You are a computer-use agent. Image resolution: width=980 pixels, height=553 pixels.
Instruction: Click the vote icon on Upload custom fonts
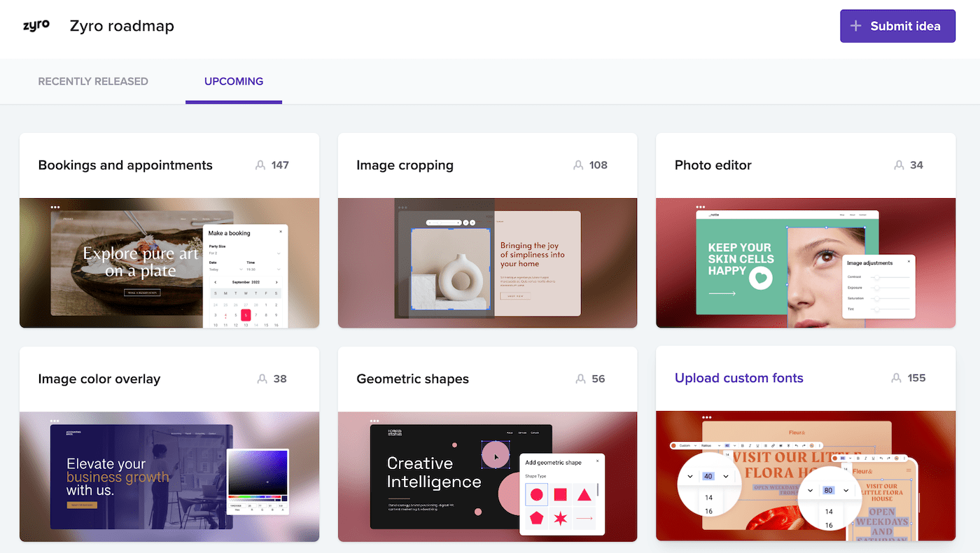pyautogui.click(x=896, y=378)
